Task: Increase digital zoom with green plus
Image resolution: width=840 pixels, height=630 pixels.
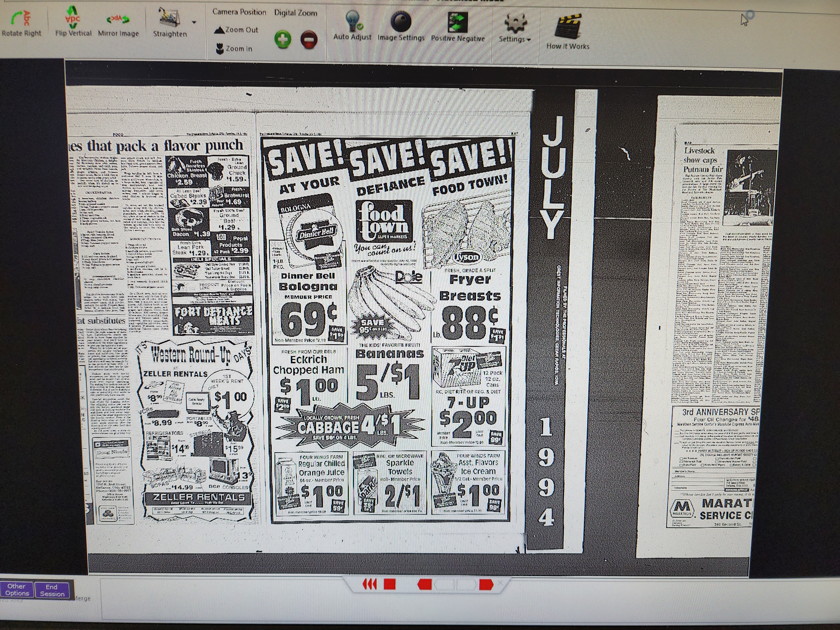Action: [x=282, y=39]
